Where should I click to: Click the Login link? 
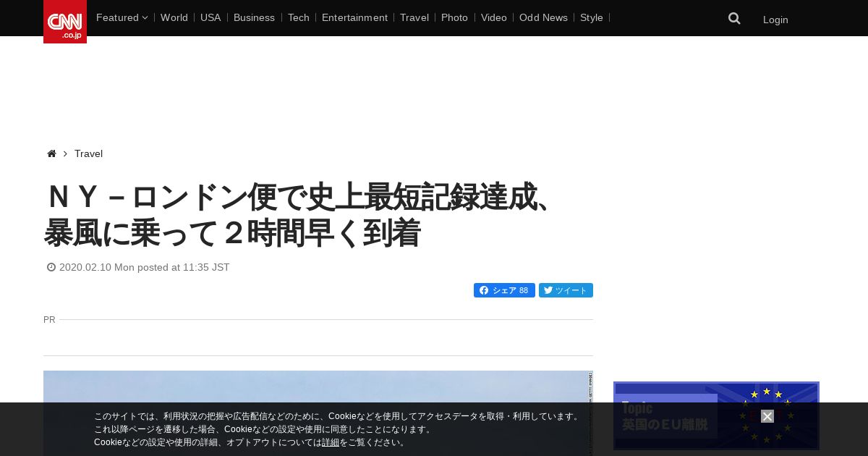[775, 20]
